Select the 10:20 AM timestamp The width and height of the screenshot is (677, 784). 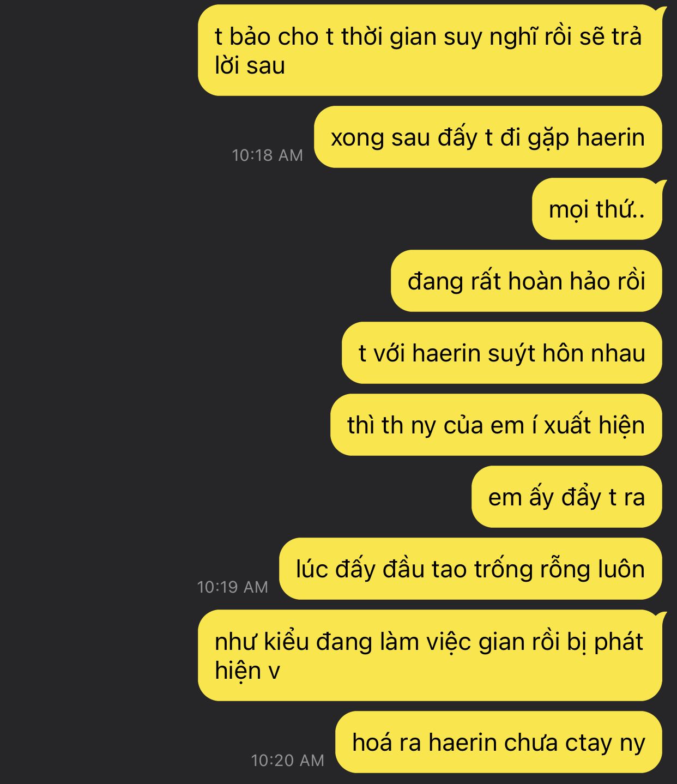coord(288,761)
